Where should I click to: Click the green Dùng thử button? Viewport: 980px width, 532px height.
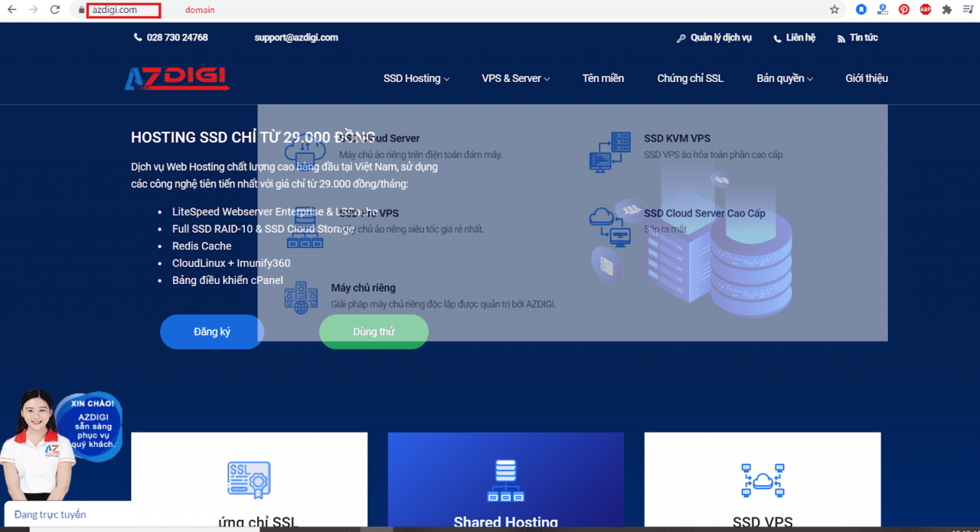pyautogui.click(x=374, y=331)
